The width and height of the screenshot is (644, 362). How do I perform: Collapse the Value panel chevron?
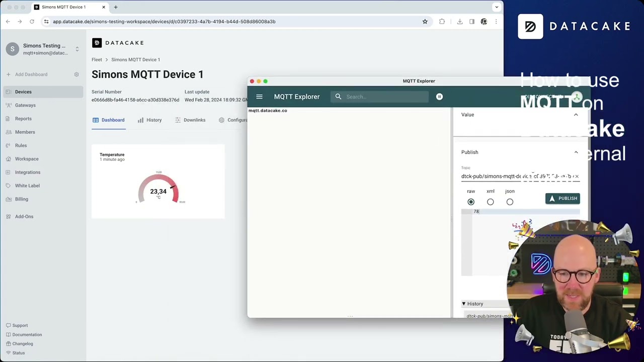[576, 115]
